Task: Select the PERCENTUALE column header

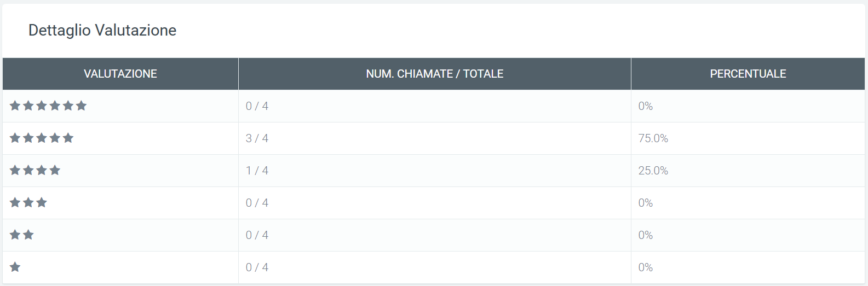Action: (x=748, y=74)
